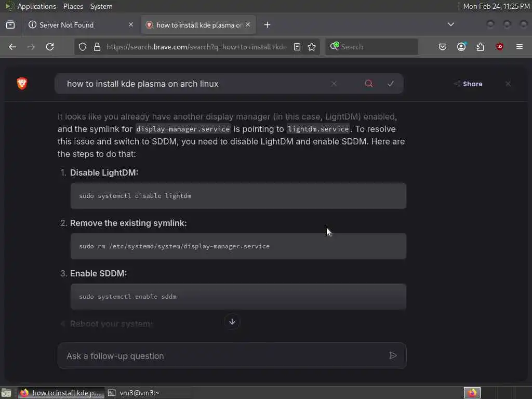Click the forward navigation arrow

coord(31,47)
